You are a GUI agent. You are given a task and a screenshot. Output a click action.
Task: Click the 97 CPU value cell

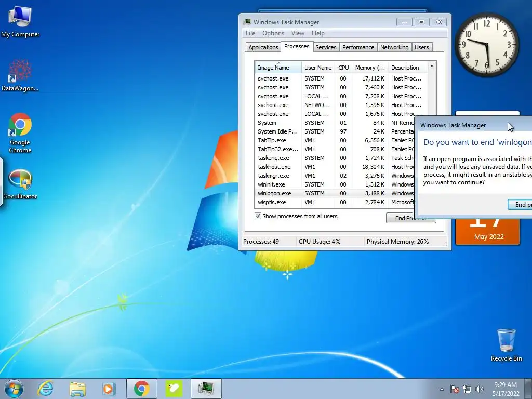tap(343, 131)
